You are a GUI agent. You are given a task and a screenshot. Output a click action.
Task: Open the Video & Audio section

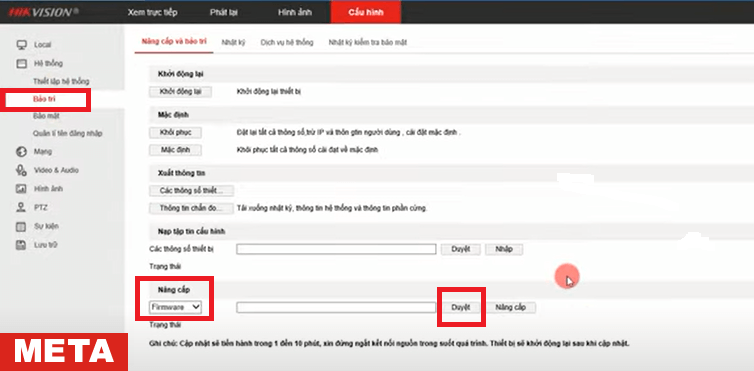[56, 171]
